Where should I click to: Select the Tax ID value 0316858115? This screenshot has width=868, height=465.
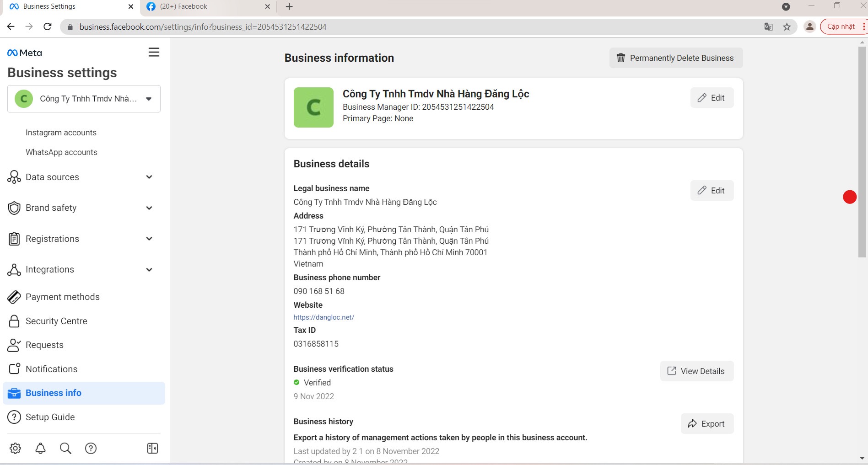click(x=316, y=344)
